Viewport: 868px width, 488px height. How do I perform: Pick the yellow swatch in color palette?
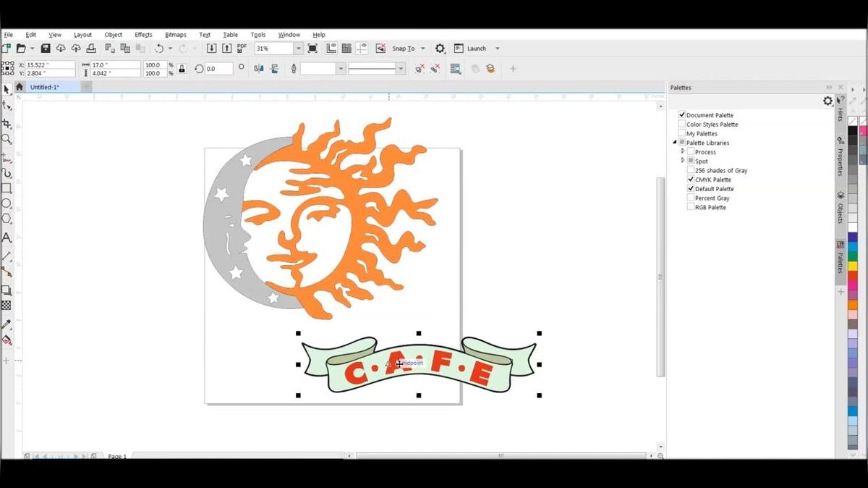tap(853, 266)
